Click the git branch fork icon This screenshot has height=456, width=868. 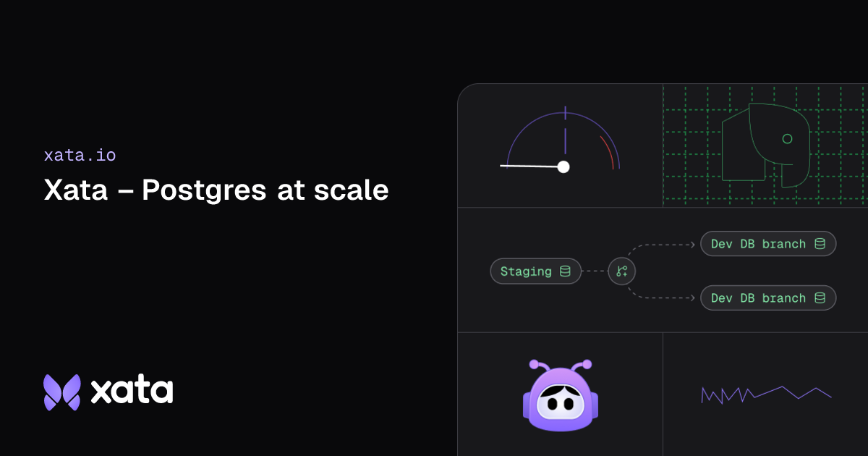pyautogui.click(x=621, y=271)
